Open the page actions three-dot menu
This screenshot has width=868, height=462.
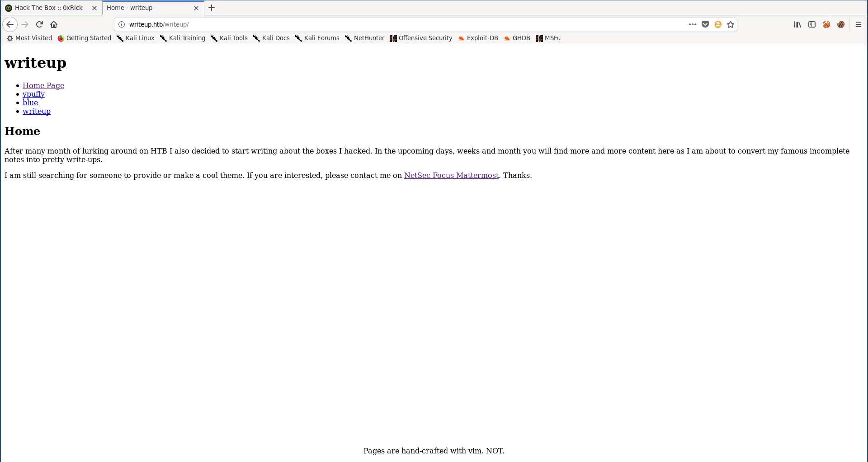coord(692,24)
